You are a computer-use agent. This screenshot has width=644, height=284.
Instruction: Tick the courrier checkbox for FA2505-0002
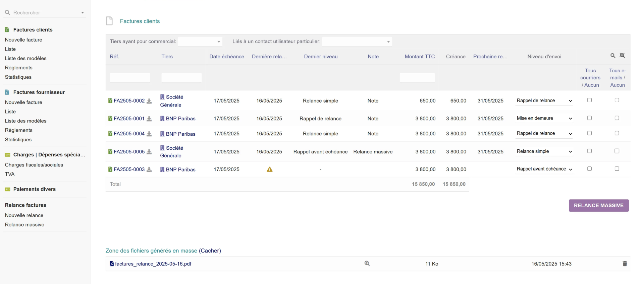coord(589,100)
